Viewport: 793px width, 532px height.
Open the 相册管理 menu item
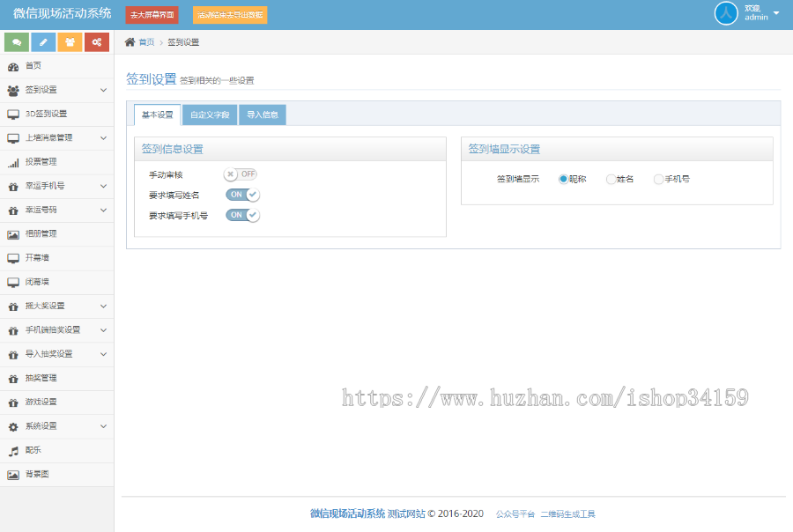click(56, 234)
